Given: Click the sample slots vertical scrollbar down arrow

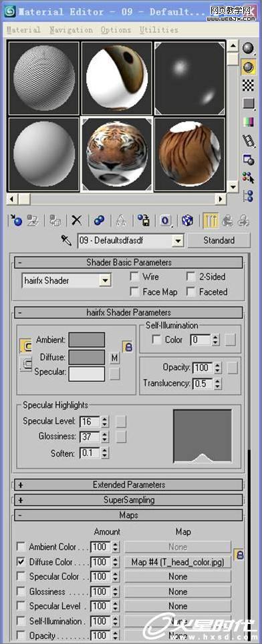Looking at the screenshot, I should (x=233, y=187).
